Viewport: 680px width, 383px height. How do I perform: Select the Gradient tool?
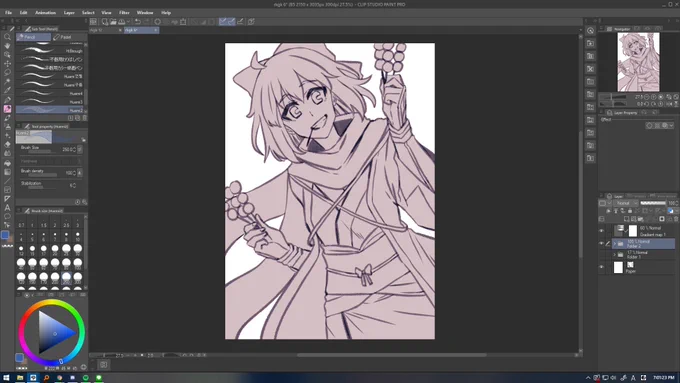tap(7, 172)
